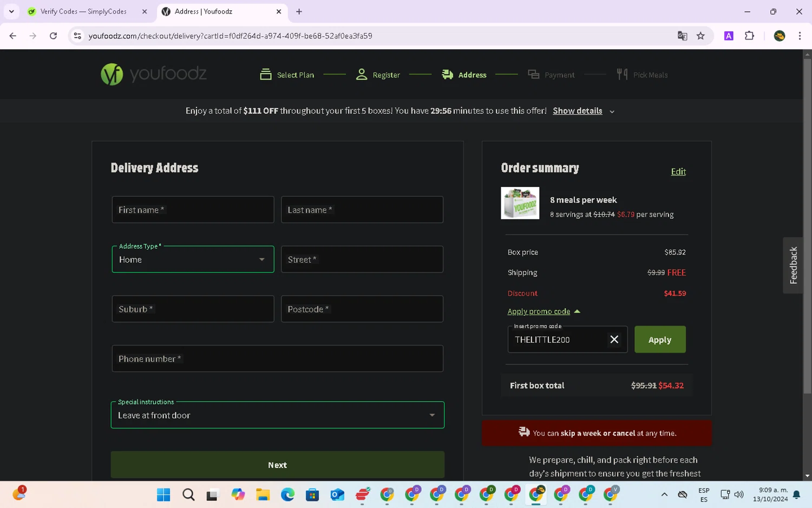Click the First name field
The width and height of the screenshot is (812, 508).
point(193,210)
